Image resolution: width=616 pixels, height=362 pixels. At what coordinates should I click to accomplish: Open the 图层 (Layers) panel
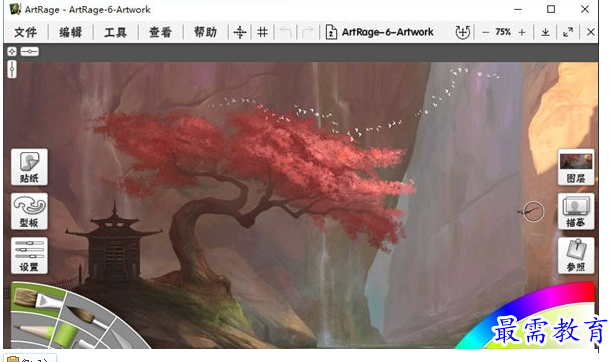point(576,167)
